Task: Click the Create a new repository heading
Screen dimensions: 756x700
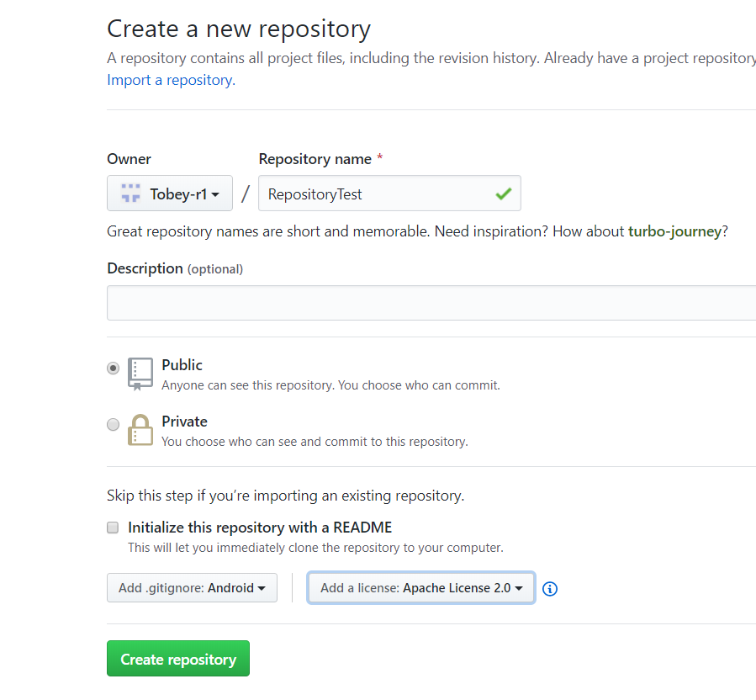Action: 239,29
